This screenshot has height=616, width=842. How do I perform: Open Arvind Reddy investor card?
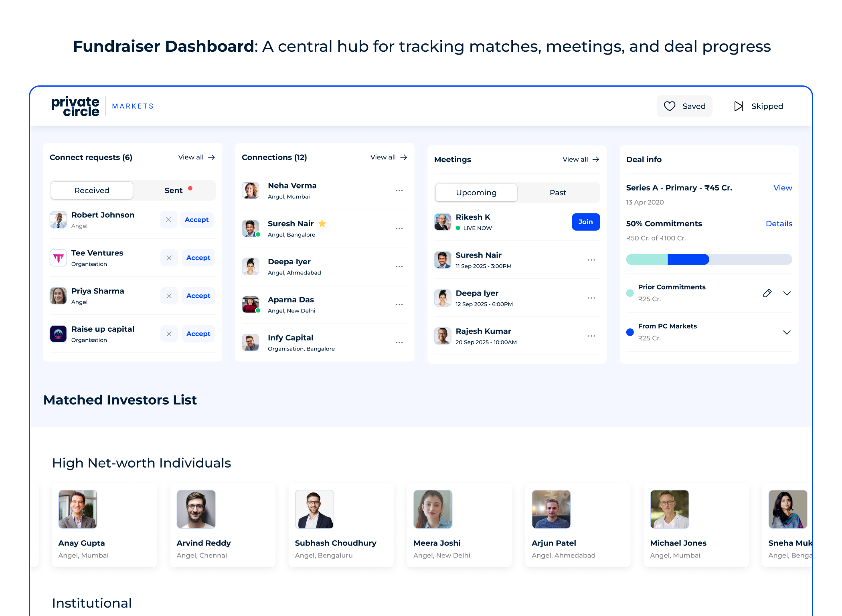[223, 525]
